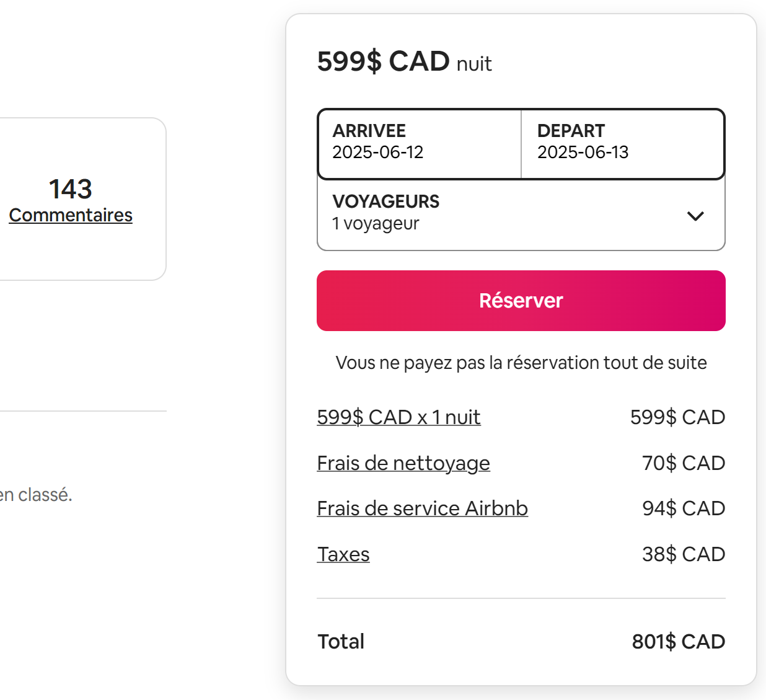Click the 'en classé.' text fragment
This screenshot has height=700, width=766.
(x=36, y=495)
